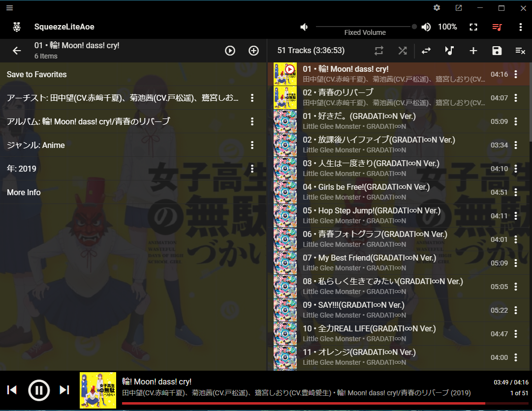Viewport: 532px width, 411px height.
Task: Pause playback
Action: 39,390
